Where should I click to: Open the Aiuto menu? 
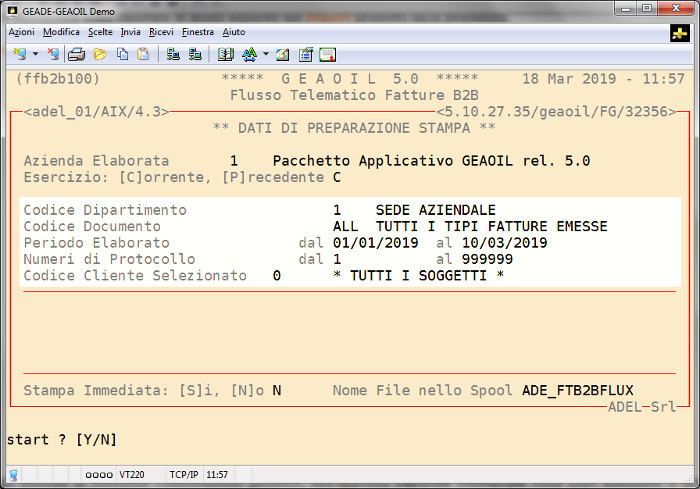coord(234,32)
